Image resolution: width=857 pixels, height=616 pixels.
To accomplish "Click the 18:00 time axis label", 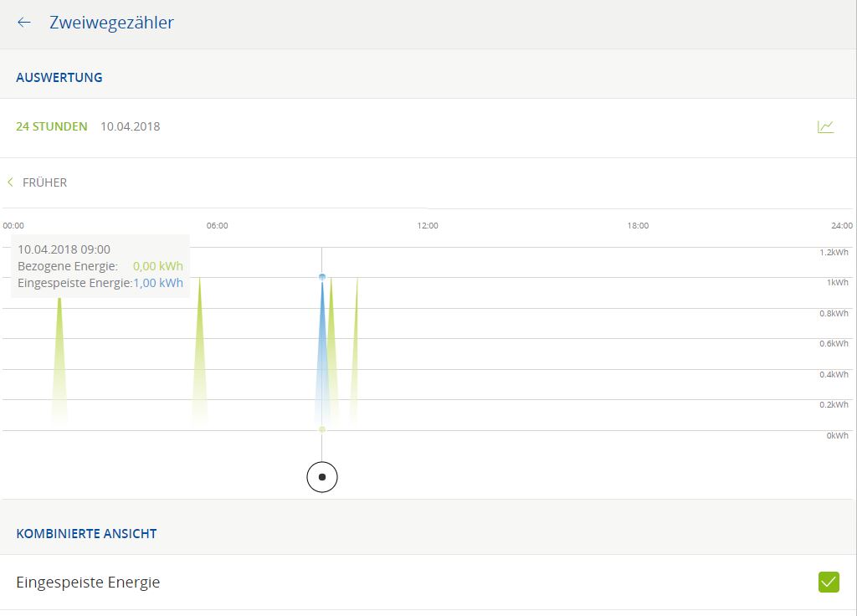I will coord(638,226).
